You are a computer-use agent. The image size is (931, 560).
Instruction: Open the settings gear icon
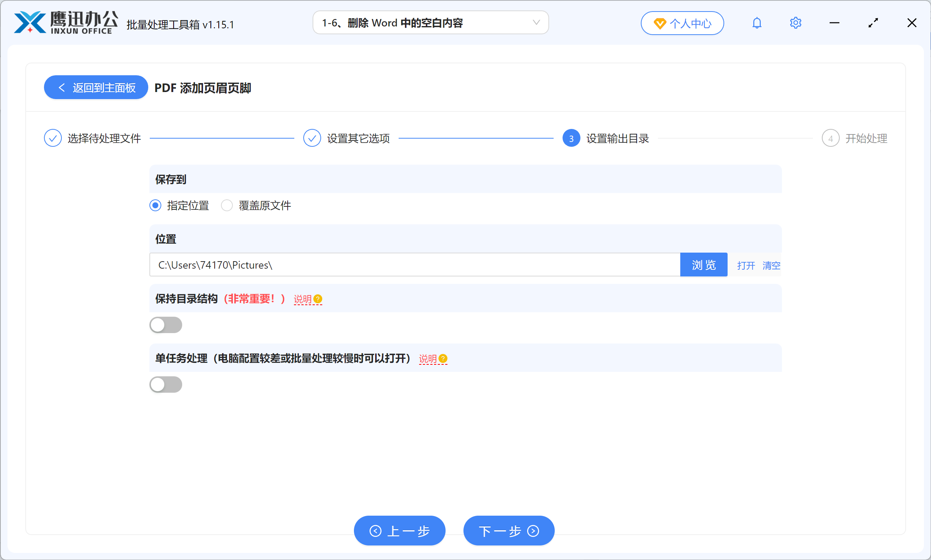click(x=795, y=23)
